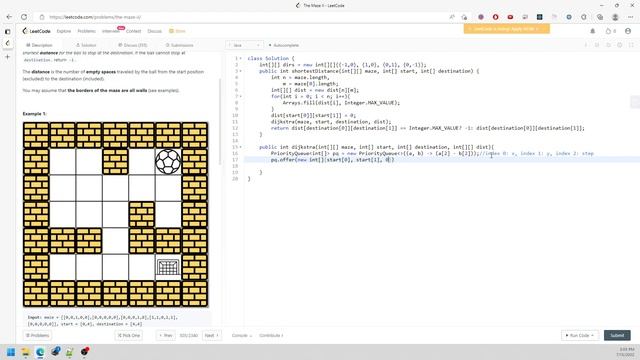The image size is (640, 360).
Task: Submit the solution
Action: pyautogui.click(x=617, y=336)
